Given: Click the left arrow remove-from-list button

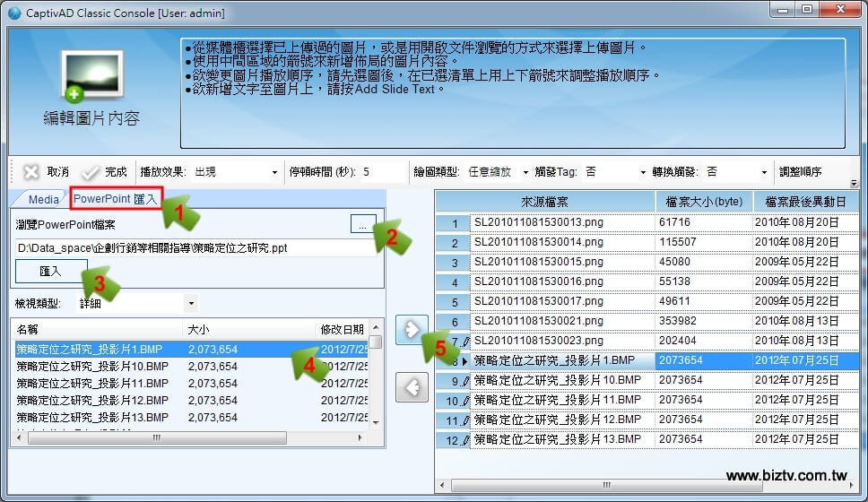Looking at the screenshot, I should tap(412, 387).
